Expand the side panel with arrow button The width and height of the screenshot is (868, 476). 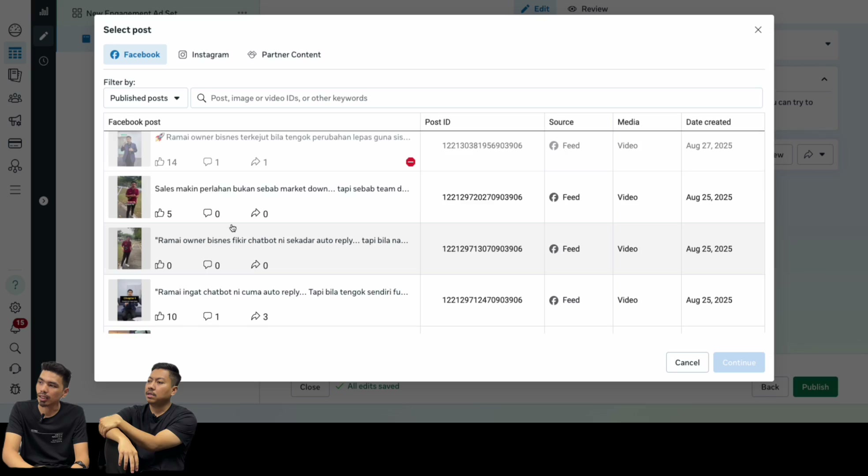point(43,201)
